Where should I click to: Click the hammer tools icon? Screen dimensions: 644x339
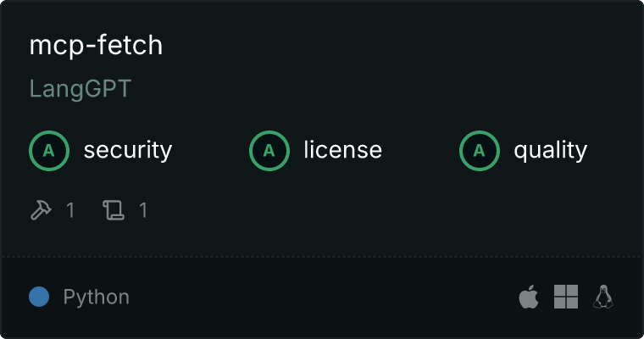(x=41, y=210)
